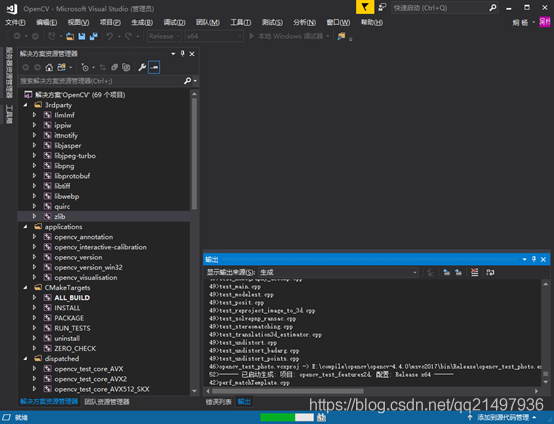Click the Undo toolbar icon
This screenshot has width=554, height=424.
(110, 36)
